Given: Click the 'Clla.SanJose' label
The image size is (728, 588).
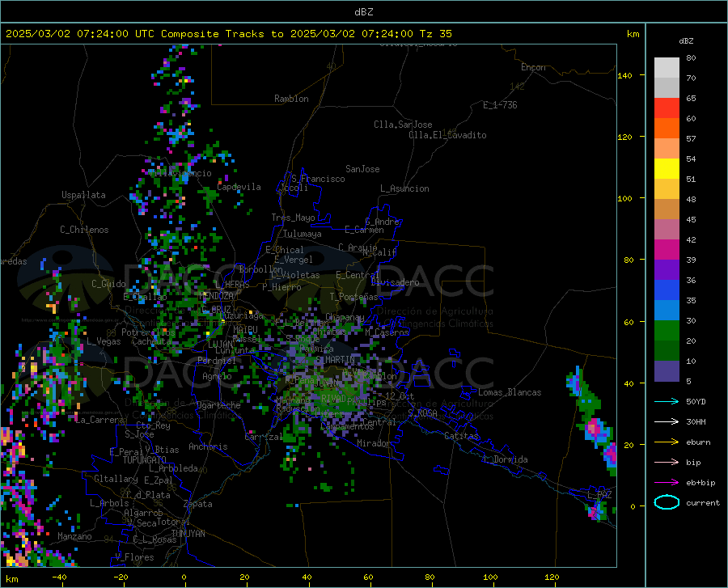Looking at the screenshot, I should click(403, 125).
